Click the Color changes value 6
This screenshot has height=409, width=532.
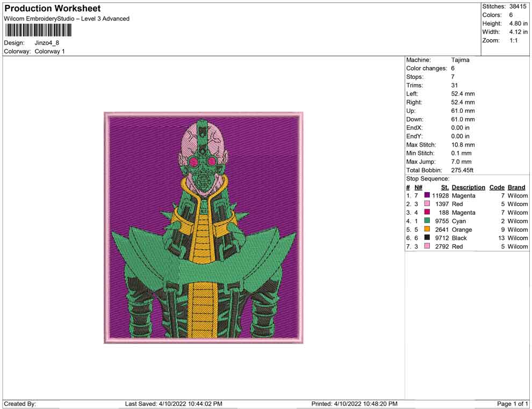coord(452,69)
